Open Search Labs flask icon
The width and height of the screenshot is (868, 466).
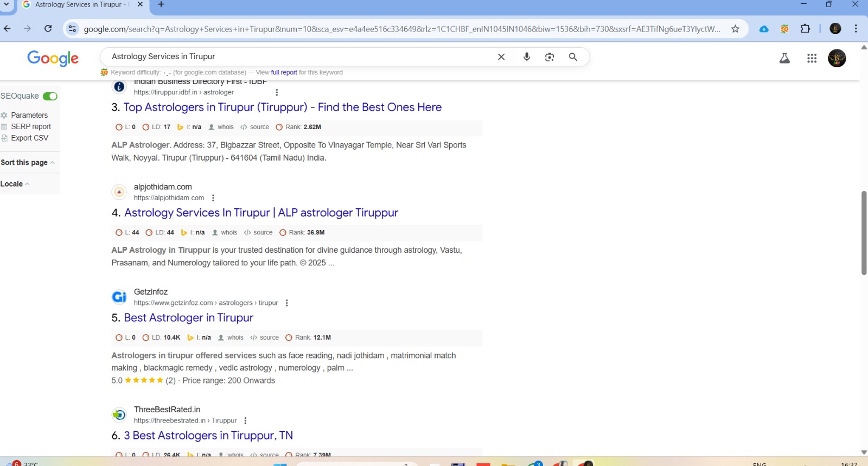pos(784,58)
